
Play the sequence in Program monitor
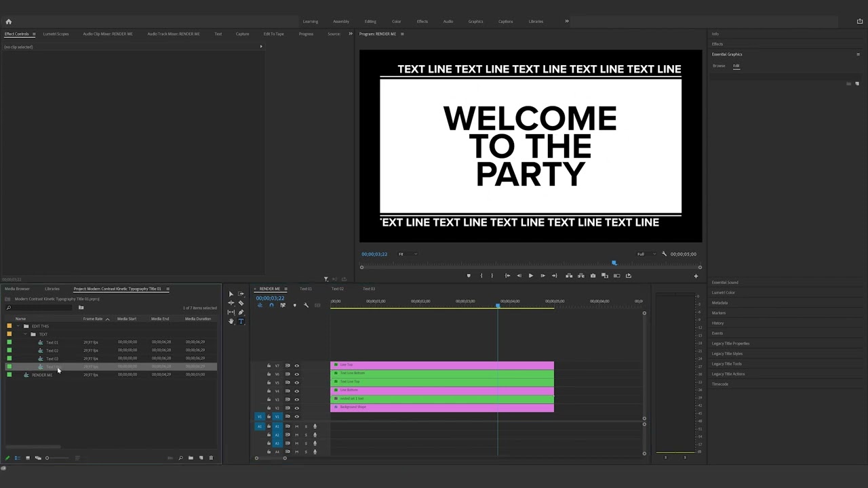point(530,276)
